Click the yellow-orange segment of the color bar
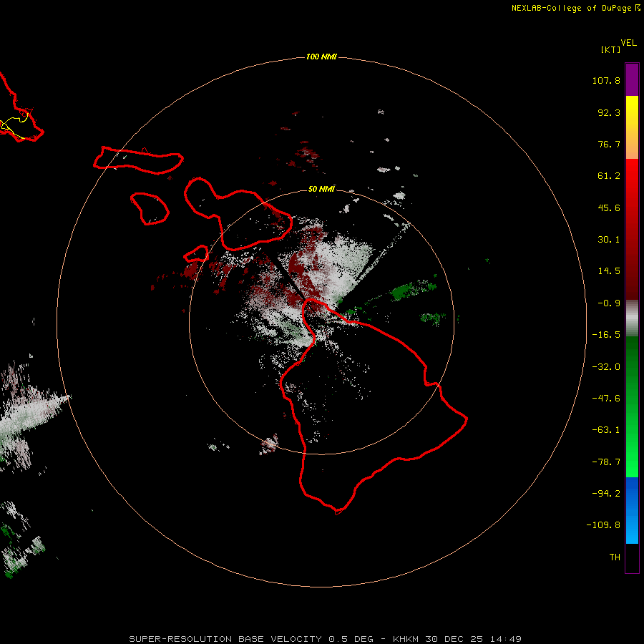This screenshot has height=644, width=644. [x=632, y=127]
